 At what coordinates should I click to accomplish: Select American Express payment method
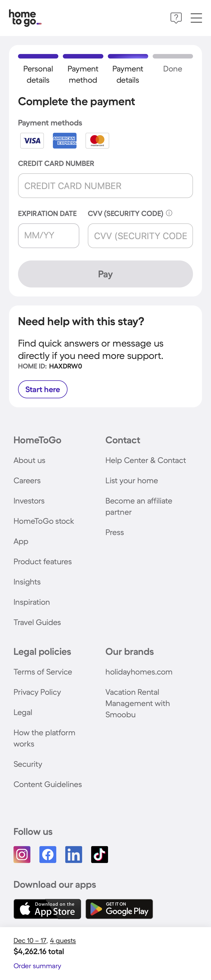pos(64,140)
